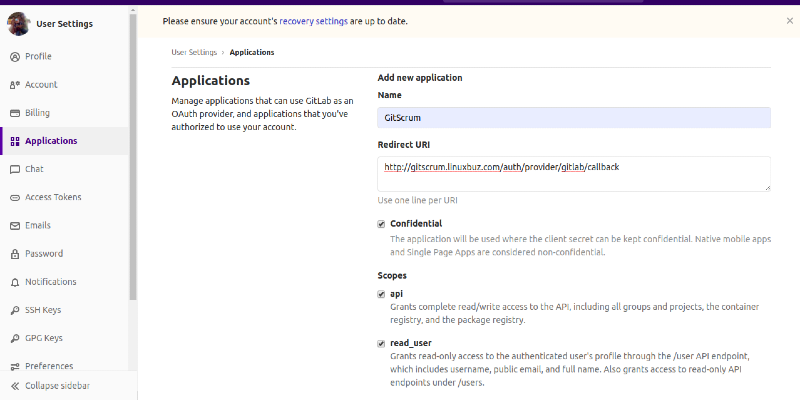
Task: Click the Chat bubble icon
Action: point(15,169)
